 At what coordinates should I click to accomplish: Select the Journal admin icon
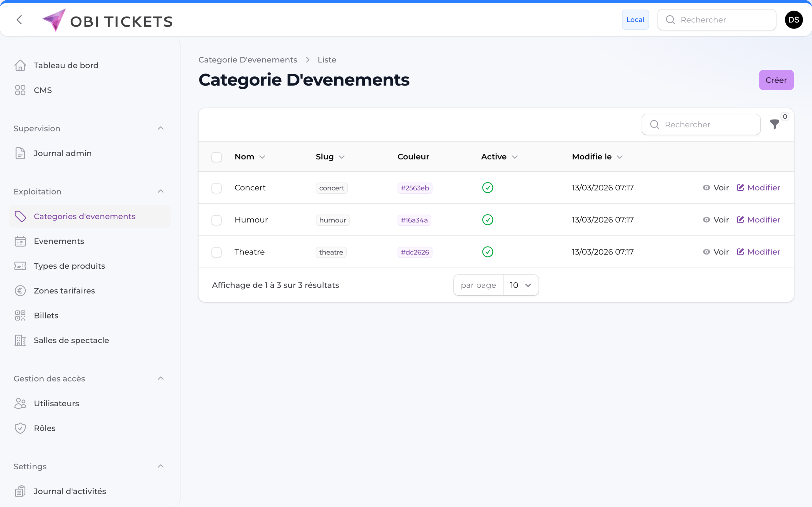pos(21,153)
